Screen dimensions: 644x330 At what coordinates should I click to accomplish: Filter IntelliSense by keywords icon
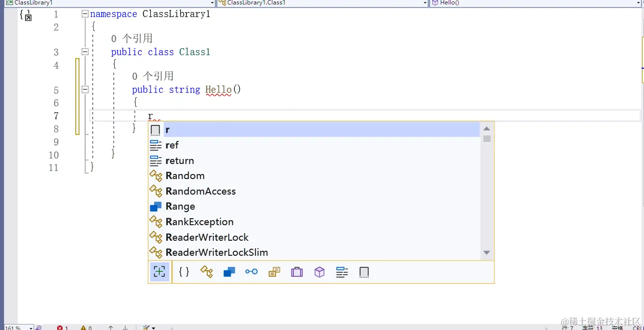tap(342, 272)
